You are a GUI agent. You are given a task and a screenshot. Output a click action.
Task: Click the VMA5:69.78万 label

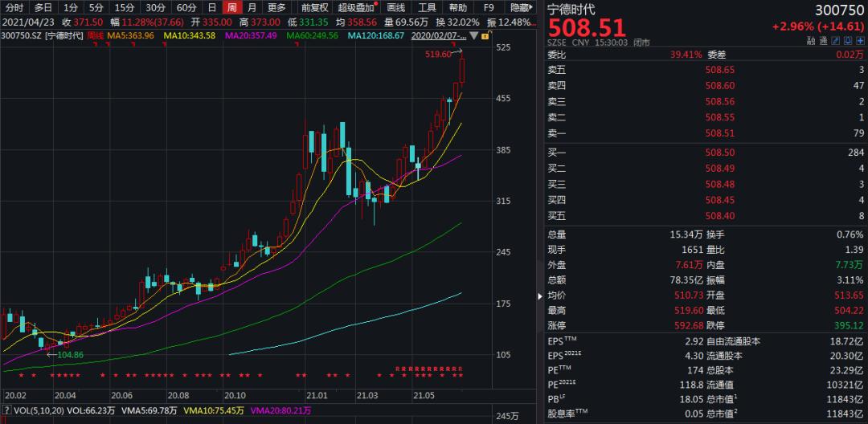coord(151,410)
